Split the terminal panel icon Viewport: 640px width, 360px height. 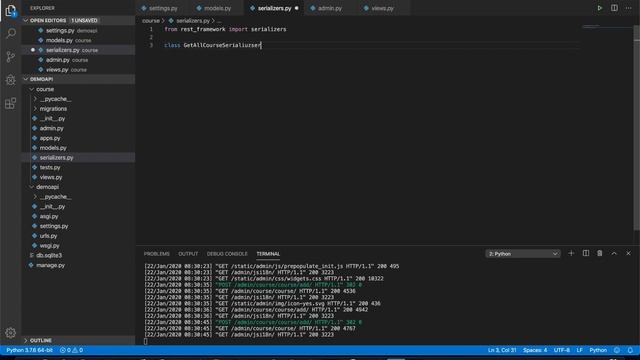pyautogui.click(x=586, y=253)
